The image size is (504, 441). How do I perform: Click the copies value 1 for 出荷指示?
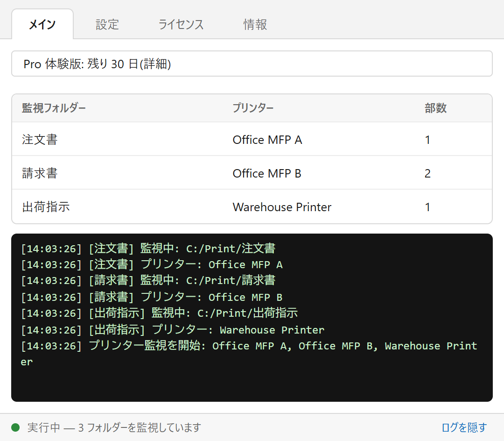pyautogui.click(x=427, y=207)
